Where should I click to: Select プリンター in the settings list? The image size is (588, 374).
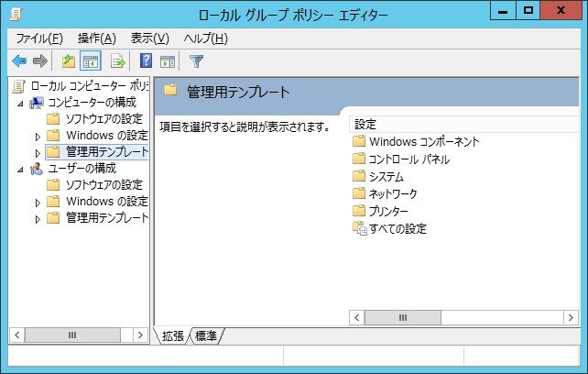388,211
